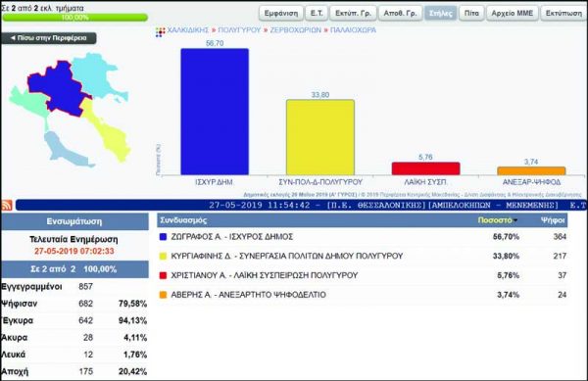The height and width of the screenshot is (381, 588).
Task: Sort the table by Ψήφοι column
Action: [x=553, y=220]
